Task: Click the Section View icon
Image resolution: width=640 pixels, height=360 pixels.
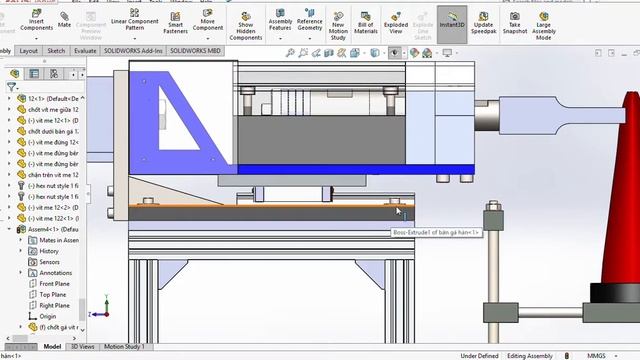Action: tap(329, 53)
